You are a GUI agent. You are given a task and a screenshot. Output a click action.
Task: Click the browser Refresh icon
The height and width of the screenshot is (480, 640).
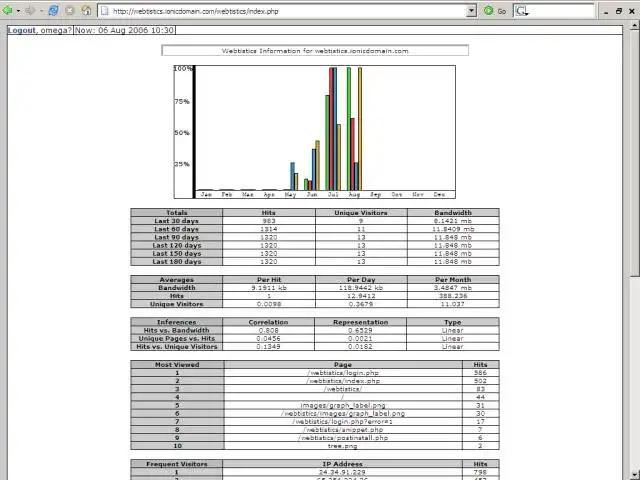tap(53, 11)
